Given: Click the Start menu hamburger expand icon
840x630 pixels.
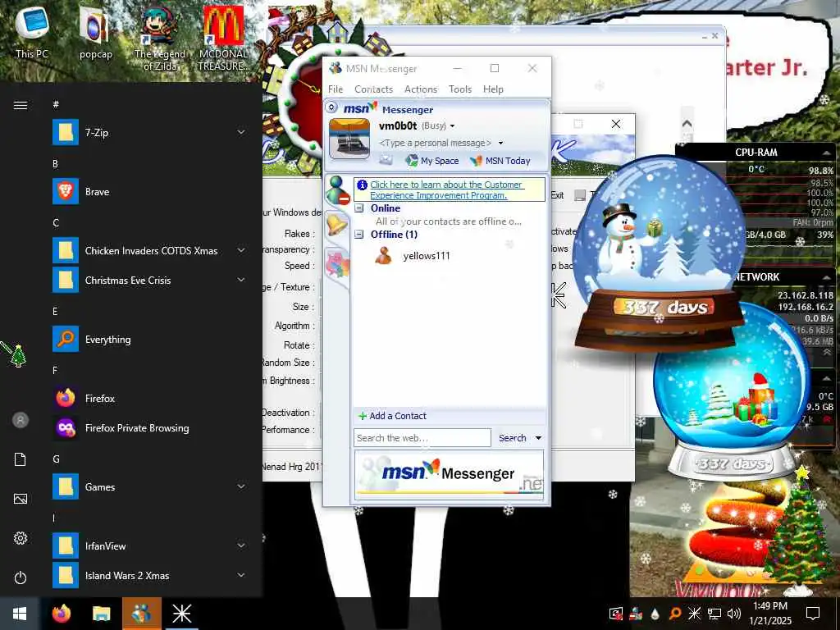Looking at the screenshot, I should point(21,105).
